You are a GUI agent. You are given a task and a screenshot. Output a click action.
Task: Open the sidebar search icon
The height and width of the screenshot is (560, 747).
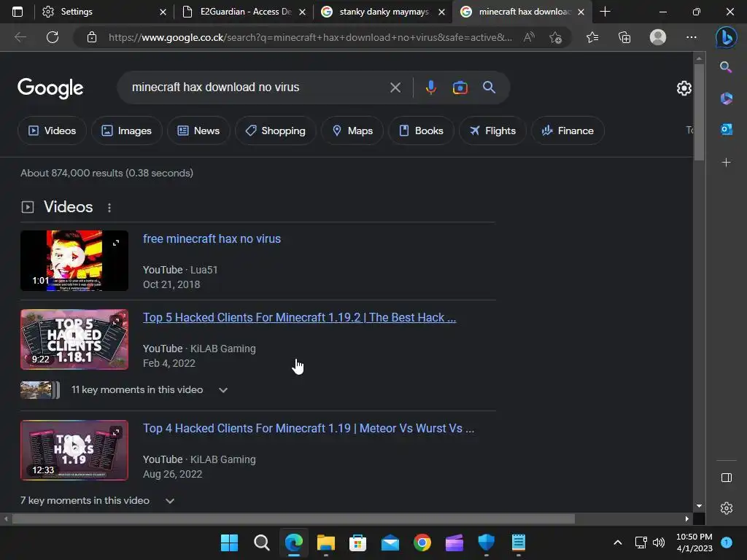tap(726, 67)
